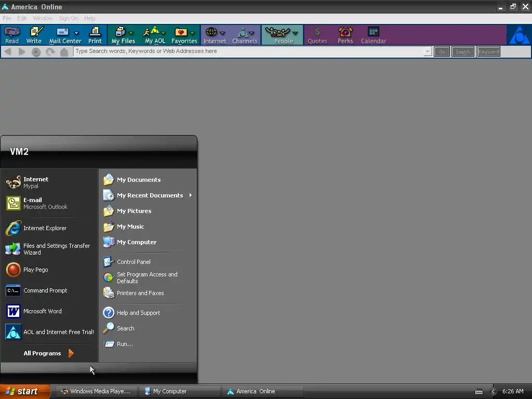Click the AOL triangle logo at toolbar right
The height and width of the screenshot is (399, 532).
(519, 35)
